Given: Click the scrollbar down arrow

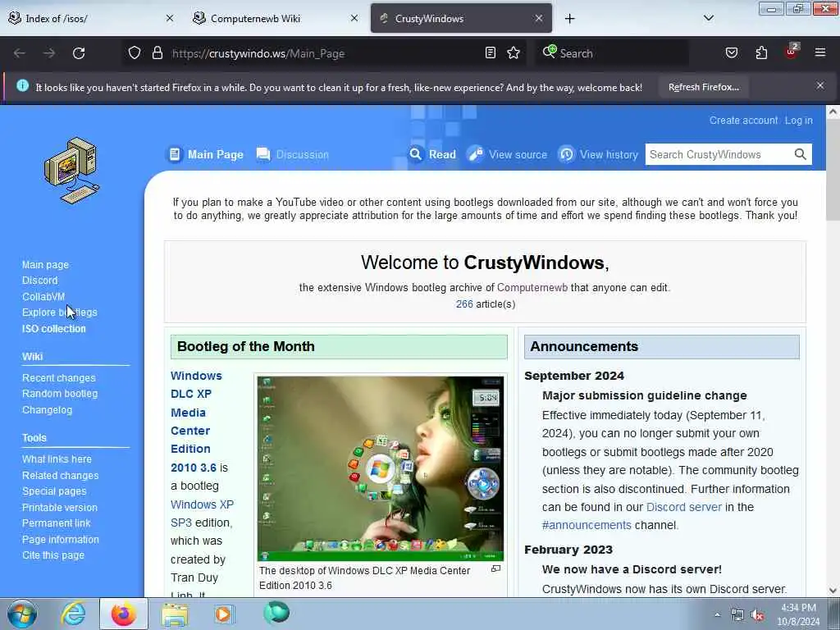Looking at the screenshot, I should 833,591.
